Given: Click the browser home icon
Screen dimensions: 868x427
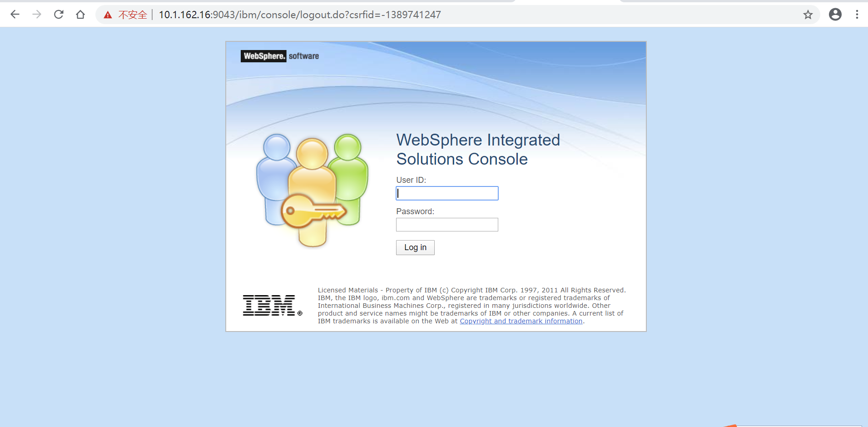Looking at the screenshot, I should click(80, 14).
